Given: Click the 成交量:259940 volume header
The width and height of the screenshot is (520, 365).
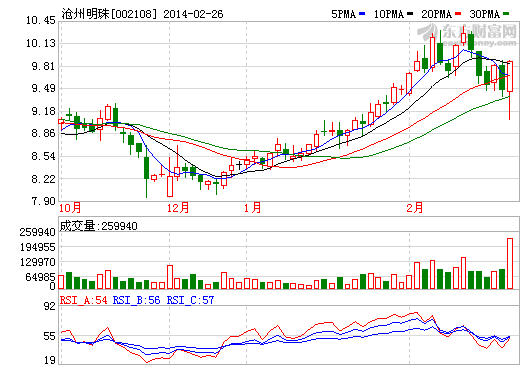Looking at the screenshot, I should coord(98,226).
